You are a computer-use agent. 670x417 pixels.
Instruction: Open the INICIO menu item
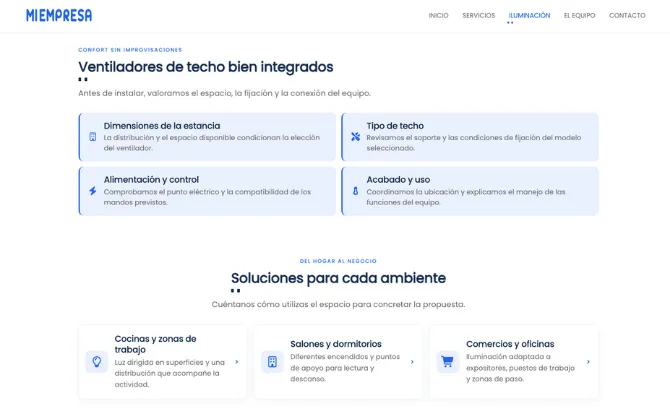(438, 15)
